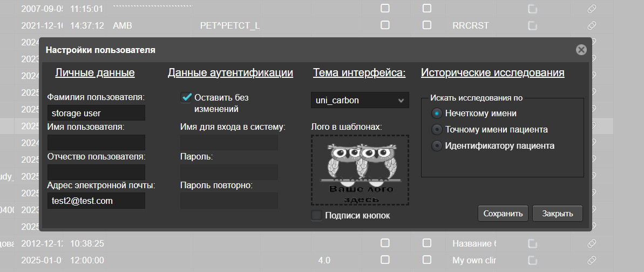This screenshot has height=272, width=644.
Task: Click the copy icon in the RRCRST row
Action: tap(532, 25)
